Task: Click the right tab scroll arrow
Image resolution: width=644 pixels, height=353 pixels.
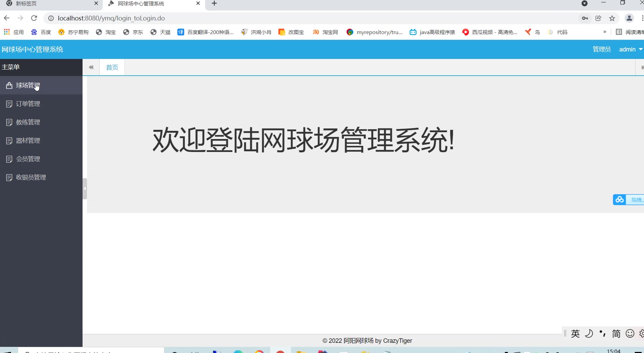Action: 640,67
